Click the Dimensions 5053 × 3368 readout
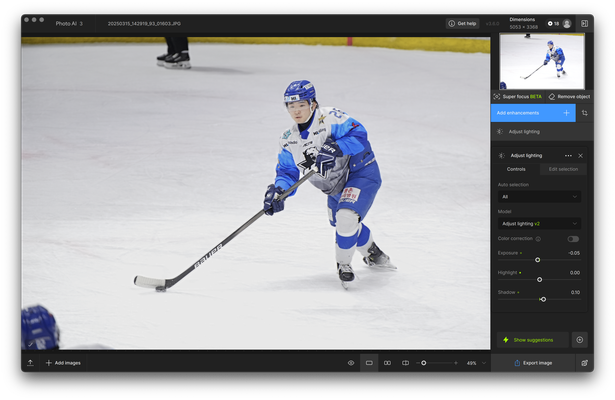Screen dimensions: 615x400 523,24
